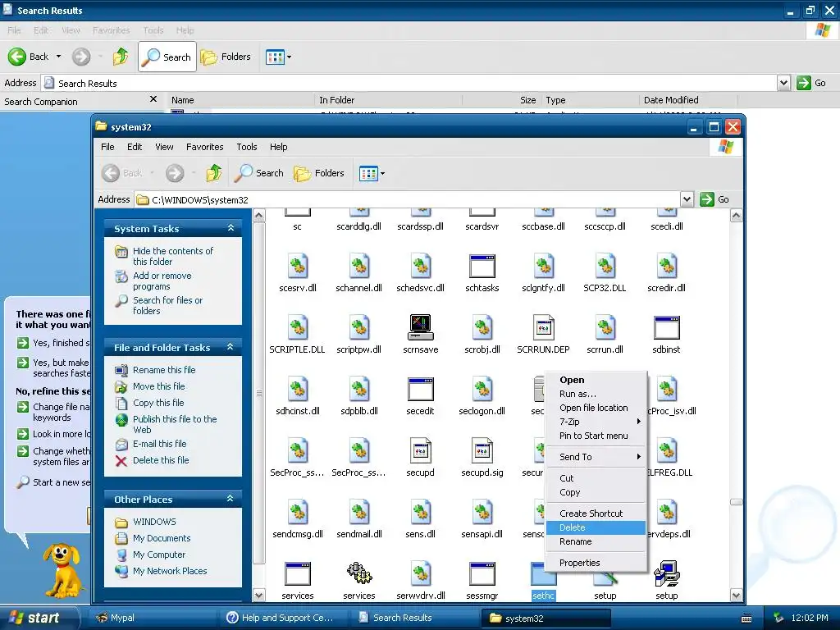Select Create Shortcut in context menu
840x630 pixels.
(596, 514)
